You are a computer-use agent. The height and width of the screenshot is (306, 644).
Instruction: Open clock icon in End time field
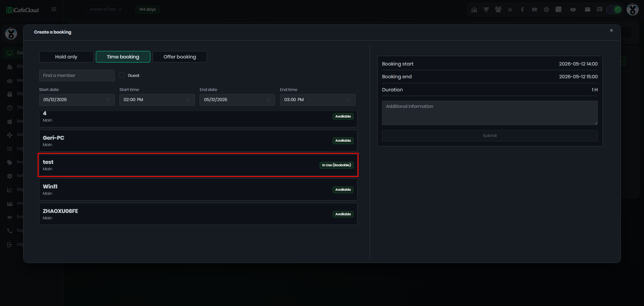pos(348,100)
